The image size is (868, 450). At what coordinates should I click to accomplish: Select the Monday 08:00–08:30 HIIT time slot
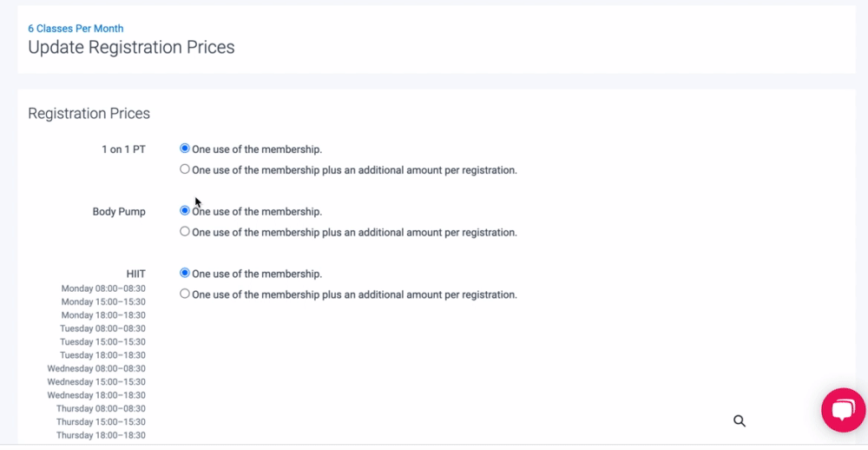pyautogui.click(x=103, y=288)
